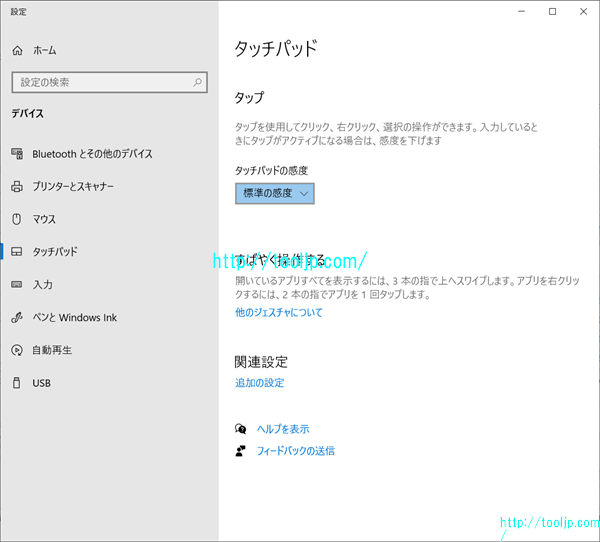Select プリンターとスキャナー in sidebar

pyautogui.click(x=73, y=186)
